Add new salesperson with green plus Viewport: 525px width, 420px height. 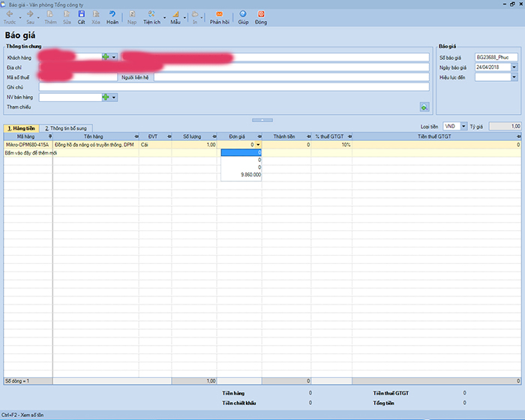(x=106, y=97)
